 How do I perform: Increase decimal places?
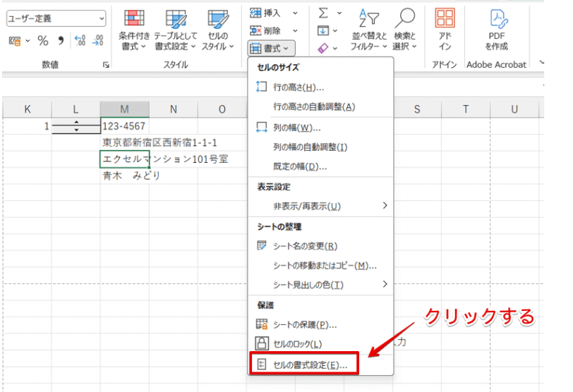pyautogui.click(x=80, y=40)
